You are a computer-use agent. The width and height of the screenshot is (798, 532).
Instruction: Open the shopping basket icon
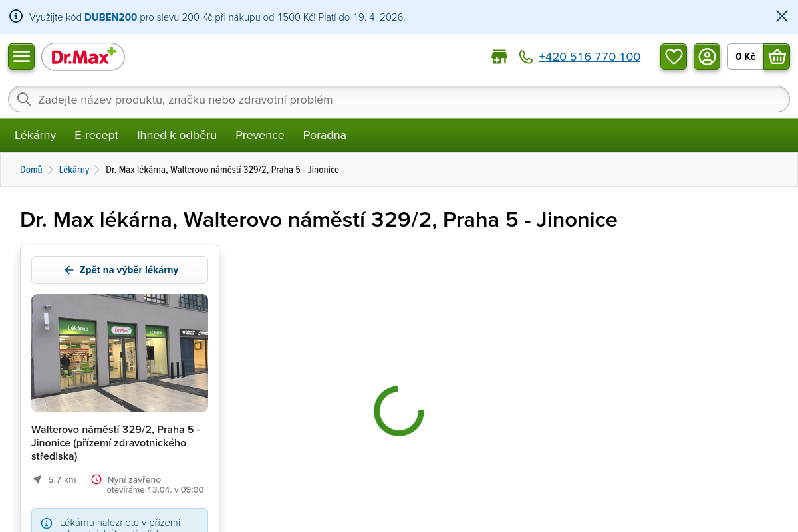coord(777,57)
